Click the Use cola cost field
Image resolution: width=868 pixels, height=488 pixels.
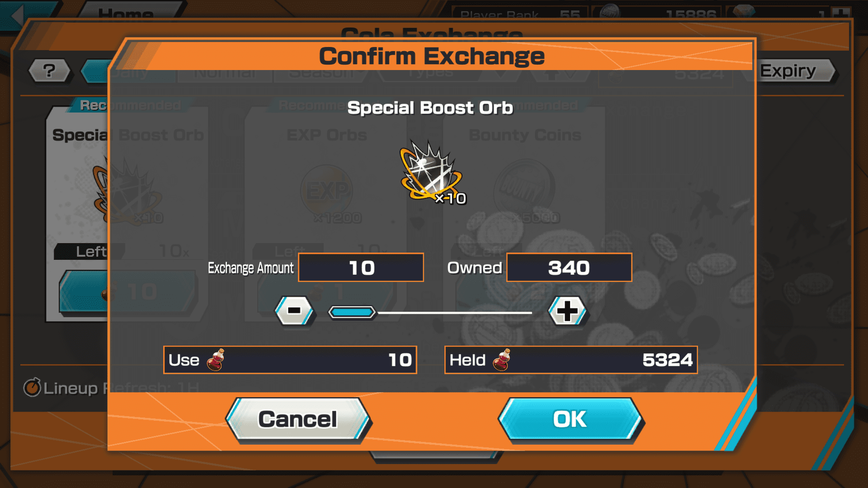pyautogui.click(x=290, y=360)
